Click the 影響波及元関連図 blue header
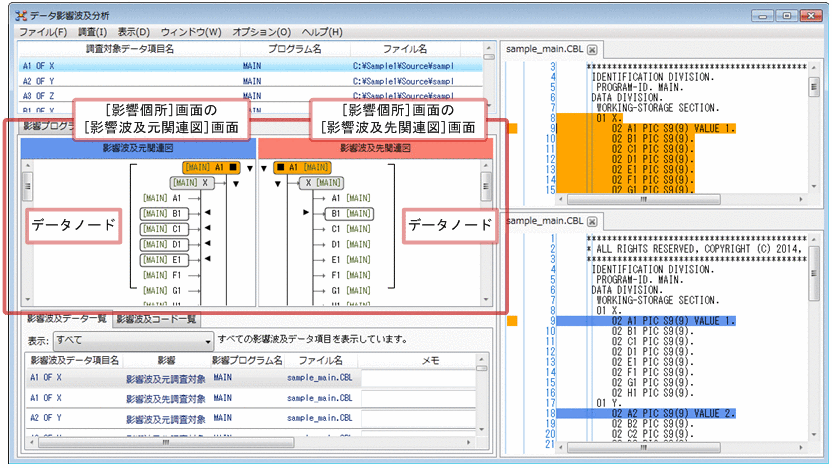 click(x=138, y=148)
